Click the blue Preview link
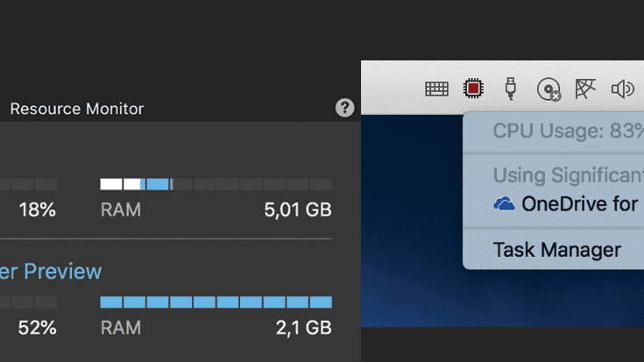The image size is (644, 362). coord(53,271)
